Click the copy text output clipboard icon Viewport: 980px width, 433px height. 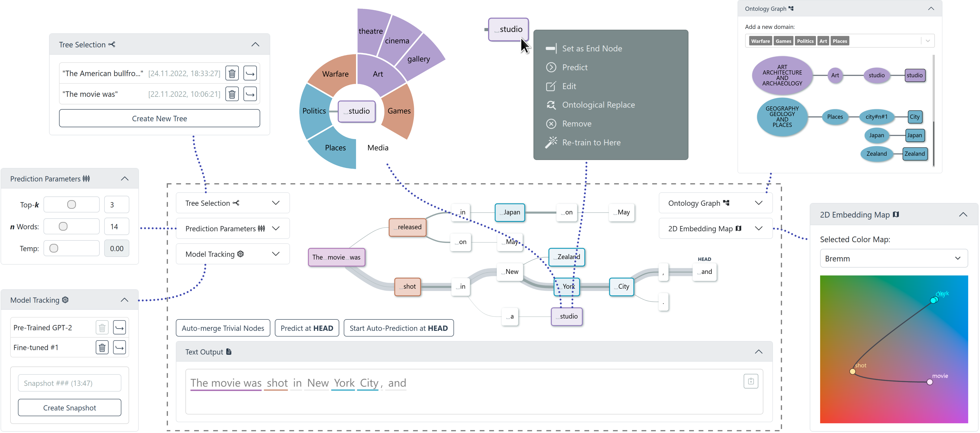pyautogui.click(x=751, y=381)
